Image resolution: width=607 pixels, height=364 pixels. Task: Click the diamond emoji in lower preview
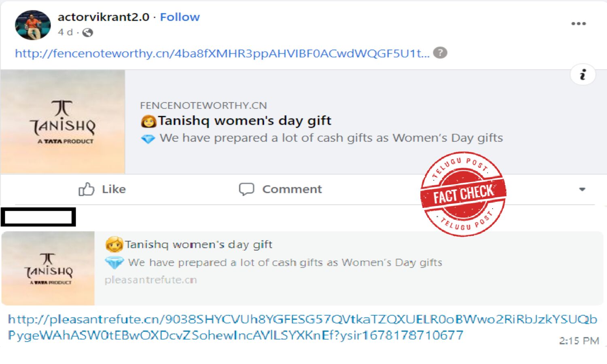click(x=114, y=263)
